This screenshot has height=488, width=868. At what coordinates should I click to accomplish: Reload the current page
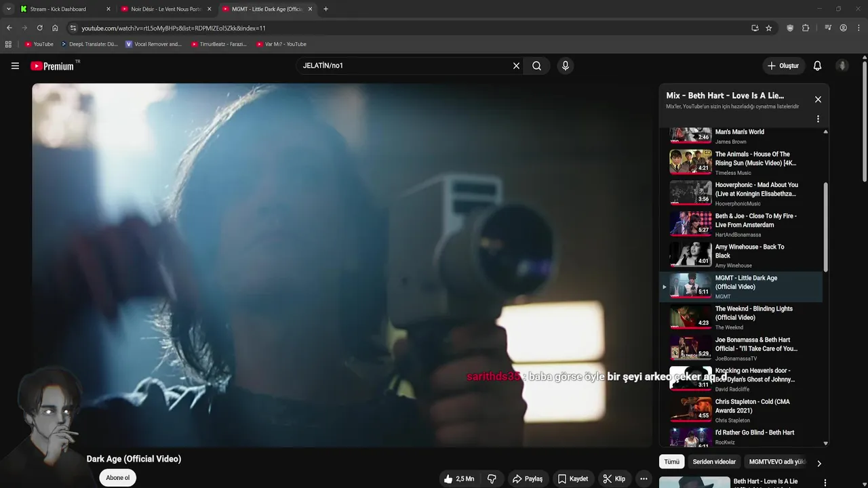[39, 28]
